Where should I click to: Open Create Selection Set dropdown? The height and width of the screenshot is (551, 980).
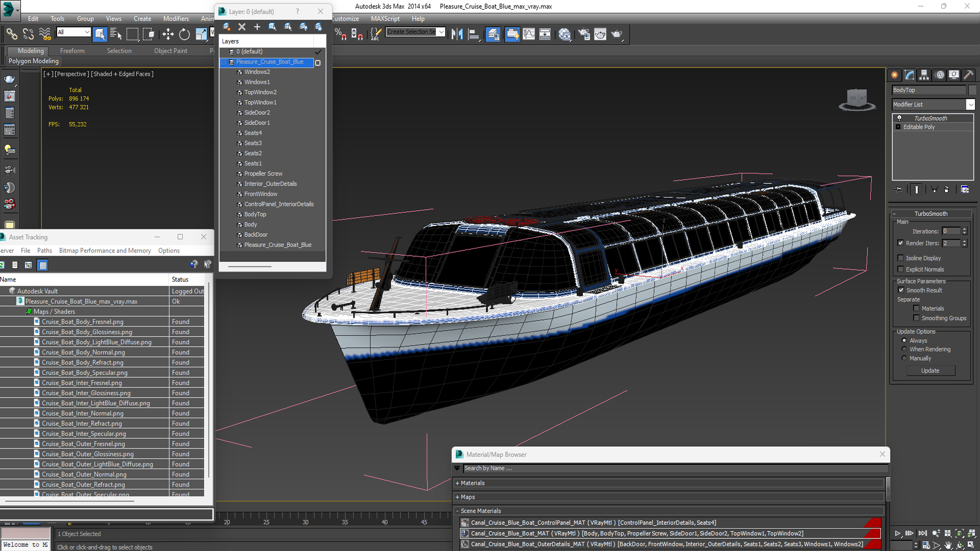point(441,32)
